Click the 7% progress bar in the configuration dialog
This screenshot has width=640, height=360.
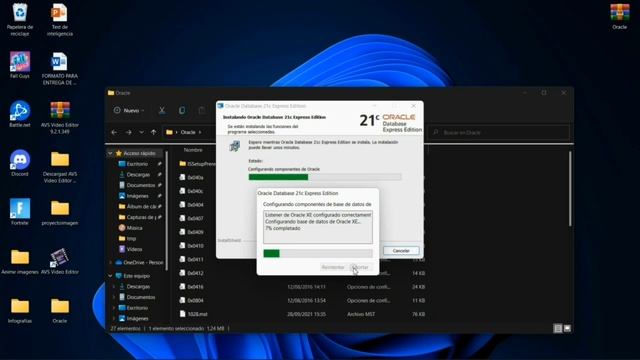pyautogui.click(x=318, y=253)
